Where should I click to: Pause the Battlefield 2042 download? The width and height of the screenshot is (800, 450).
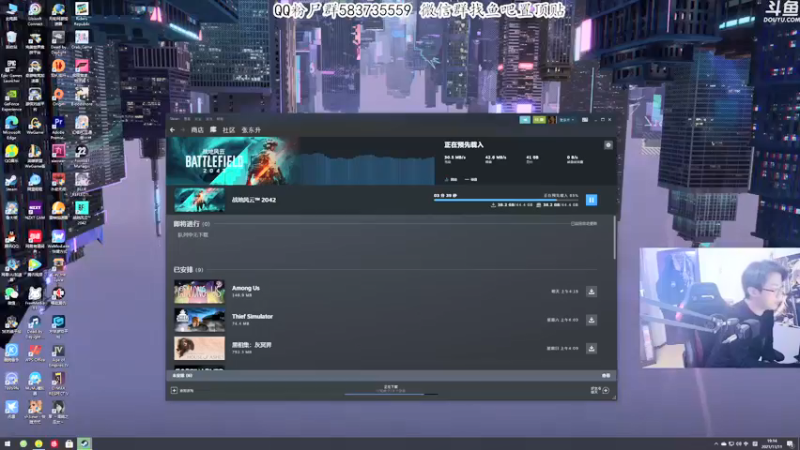point(591,200)
